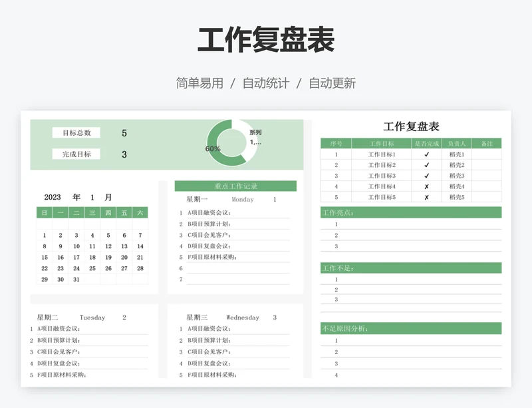Click the 目标总数 label cell
This screenshot has width=532, height=408.
click(76, 132)
